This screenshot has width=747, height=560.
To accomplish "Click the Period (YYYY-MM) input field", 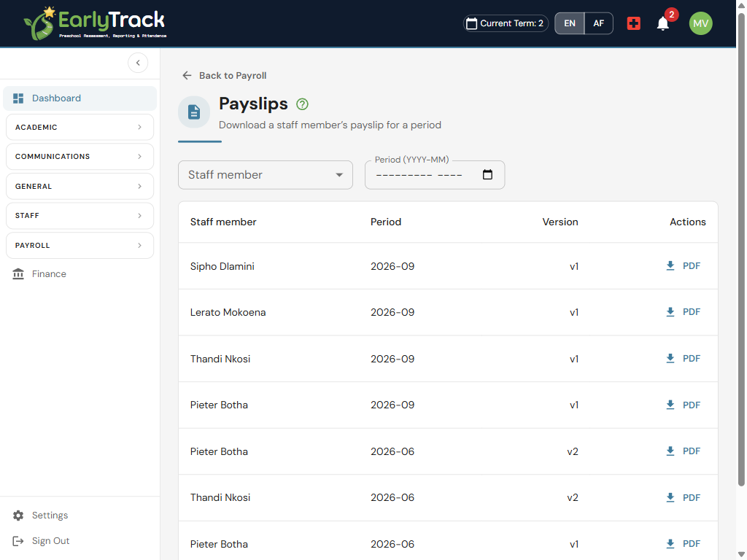I will pos(435,175).
